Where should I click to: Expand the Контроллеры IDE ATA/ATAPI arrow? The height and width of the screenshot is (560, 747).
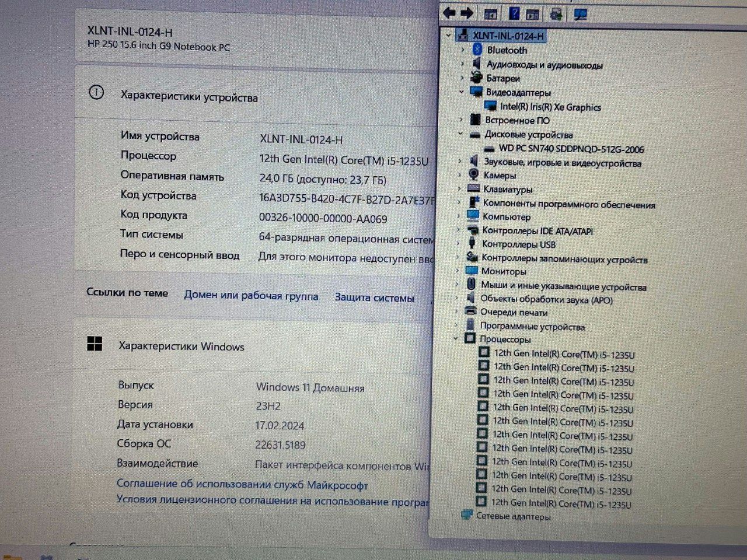(x=459, y=230)
